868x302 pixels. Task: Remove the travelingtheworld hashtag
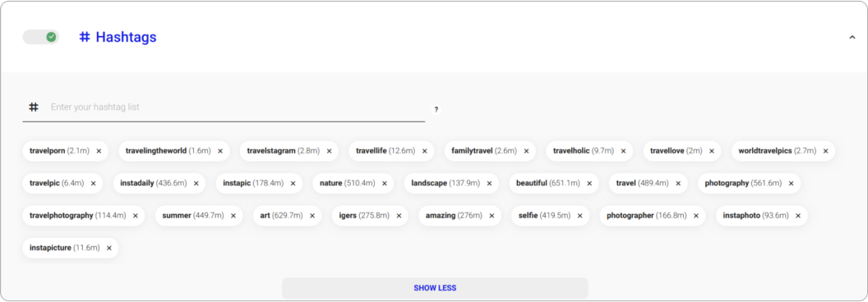(219, 151)
